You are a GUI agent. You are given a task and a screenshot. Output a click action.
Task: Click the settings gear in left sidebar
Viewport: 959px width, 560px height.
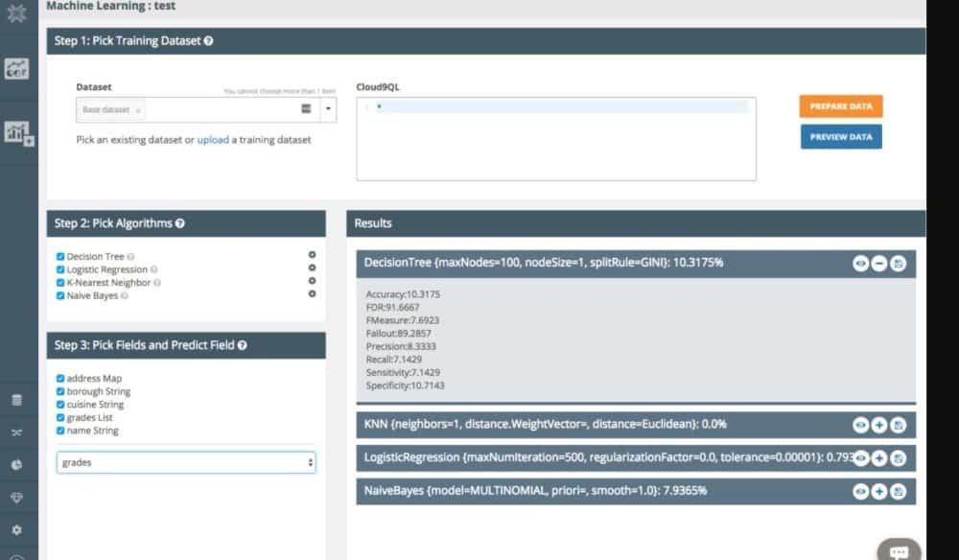pyautogui.click(x=16, y=528)
